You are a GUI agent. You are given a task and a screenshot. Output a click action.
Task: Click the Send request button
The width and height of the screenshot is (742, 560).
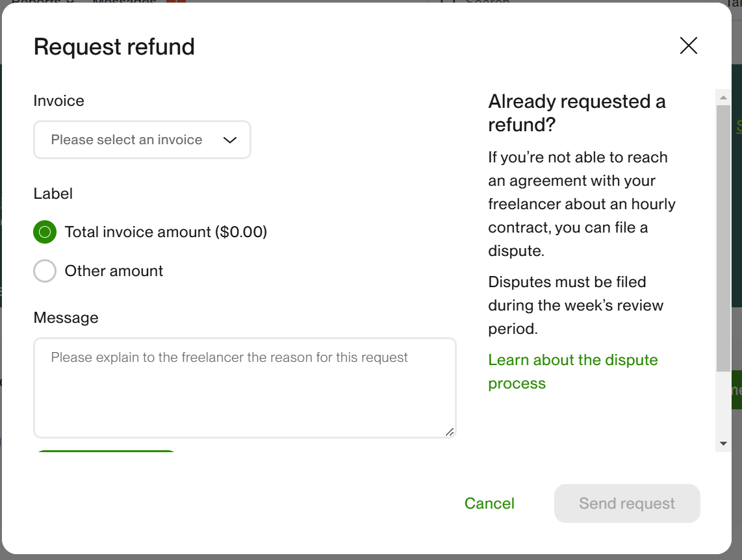click(x=626, y=503)
